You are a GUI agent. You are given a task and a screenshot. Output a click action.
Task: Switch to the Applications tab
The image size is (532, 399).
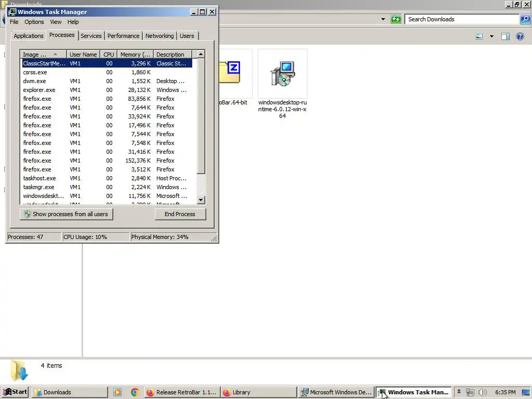[29, 36]
